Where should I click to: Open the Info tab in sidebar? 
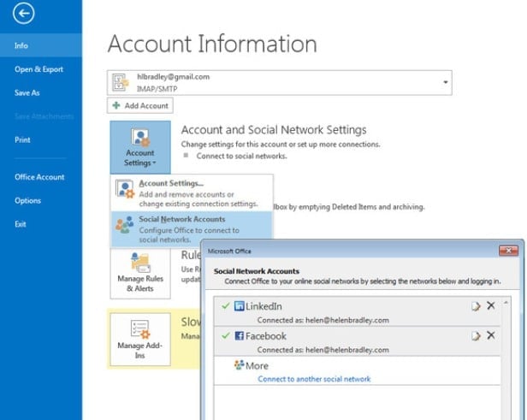pyautogui.click(x=41, y=45)
